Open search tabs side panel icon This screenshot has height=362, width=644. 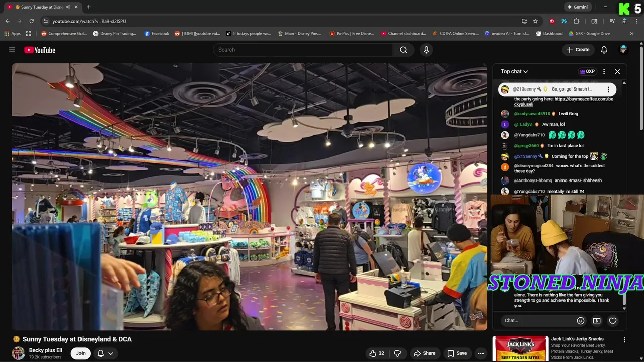point(594,21)
